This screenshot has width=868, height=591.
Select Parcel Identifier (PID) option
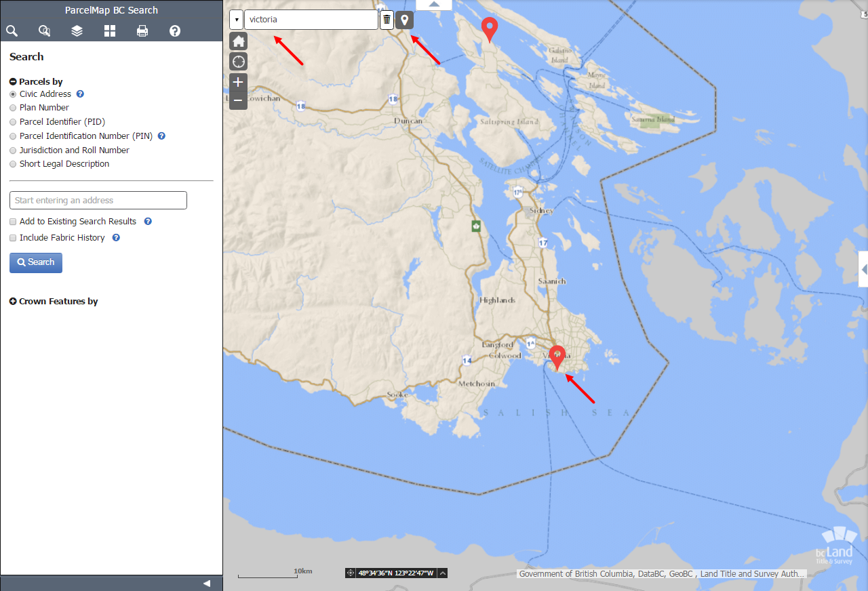pyautogui.click(x=13, y=122)
